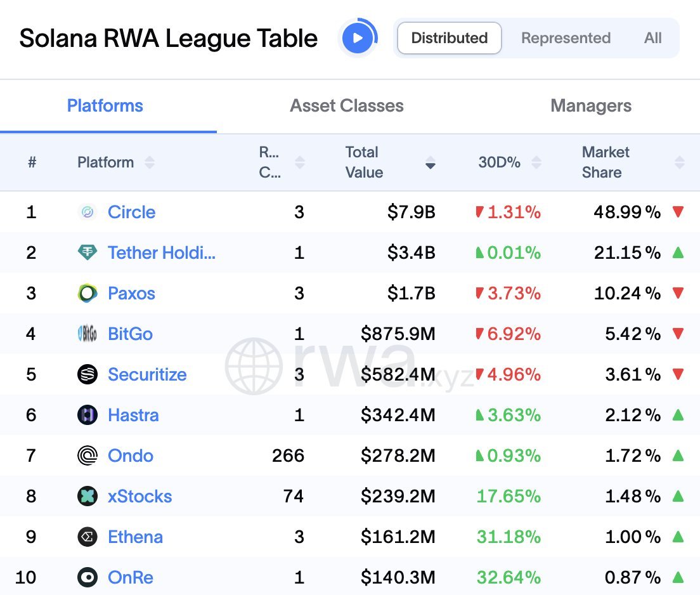Viewport: 700px width, 595px height.
Task: Open the Ondo platform link
Action: pyautogui.click(x=131, y=455)
